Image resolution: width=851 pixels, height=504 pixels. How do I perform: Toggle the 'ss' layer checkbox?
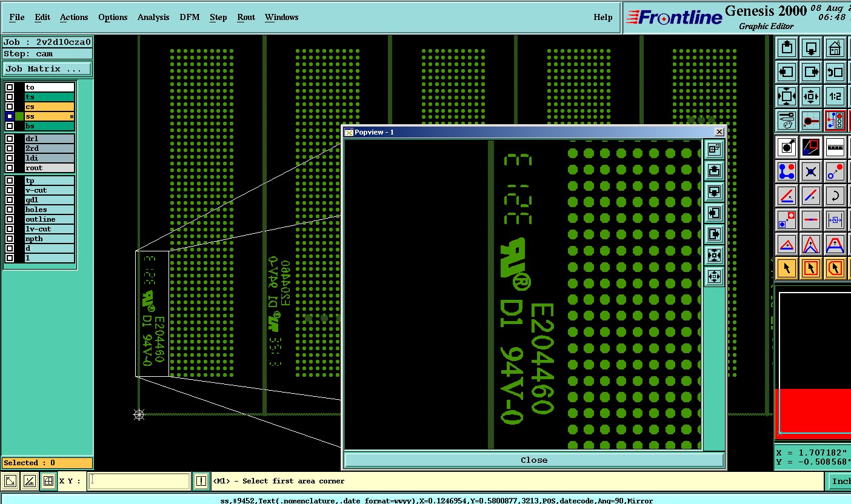point(10,116)
